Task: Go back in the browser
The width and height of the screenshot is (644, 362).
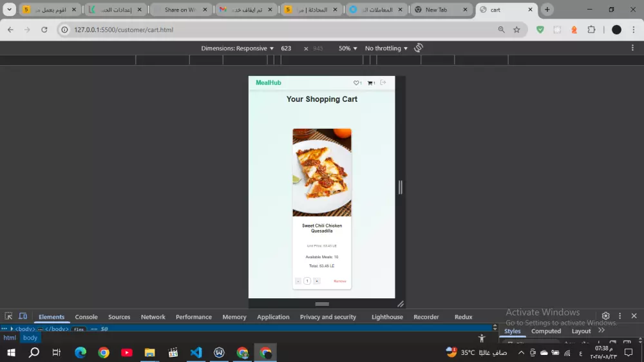Action: pos(10,30)
